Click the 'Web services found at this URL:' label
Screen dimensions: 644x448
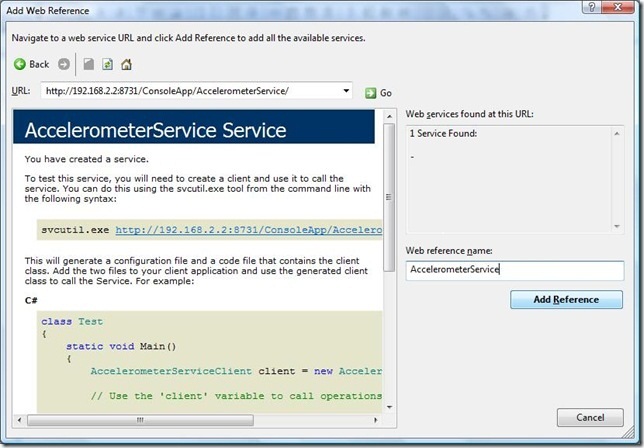click(469, 114)
